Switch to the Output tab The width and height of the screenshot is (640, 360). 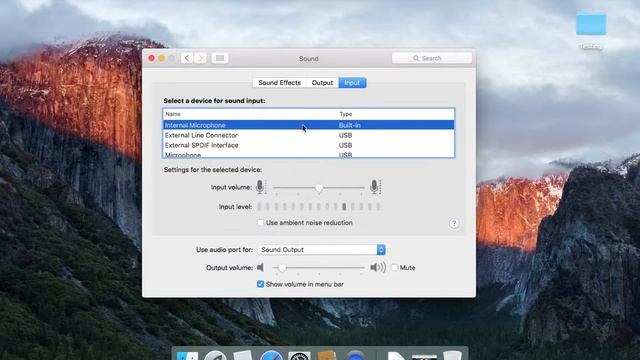point(322,83)
